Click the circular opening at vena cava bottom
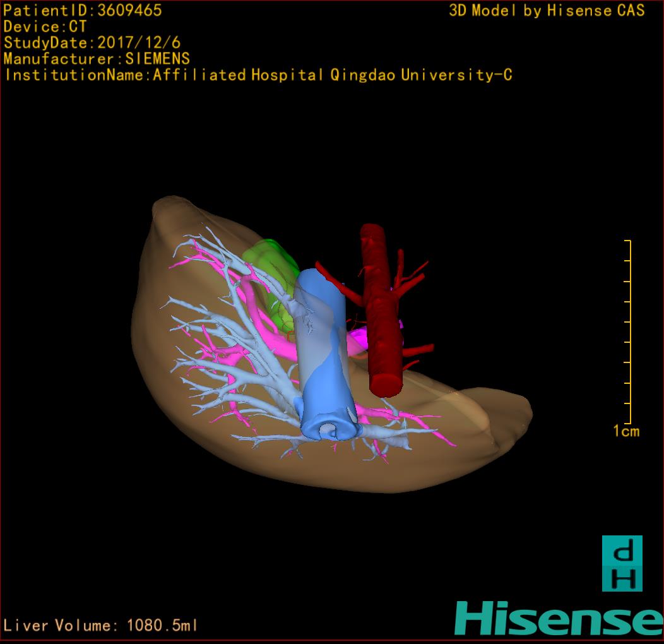Screen dimensions: 664x644 pyautogui.click(x=330, y=431)
